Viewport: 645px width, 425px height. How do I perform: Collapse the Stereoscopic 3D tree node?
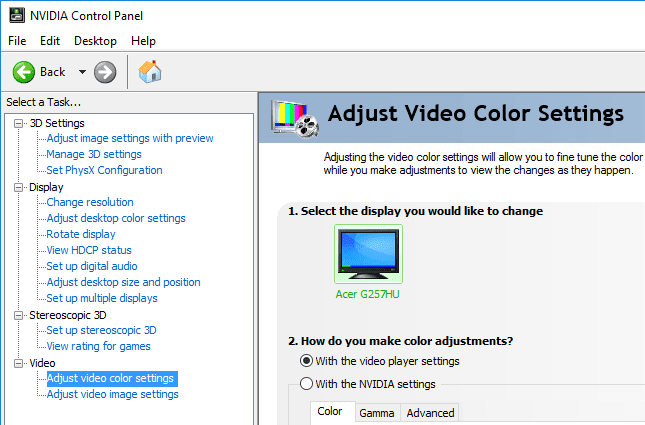pos(19,316)
